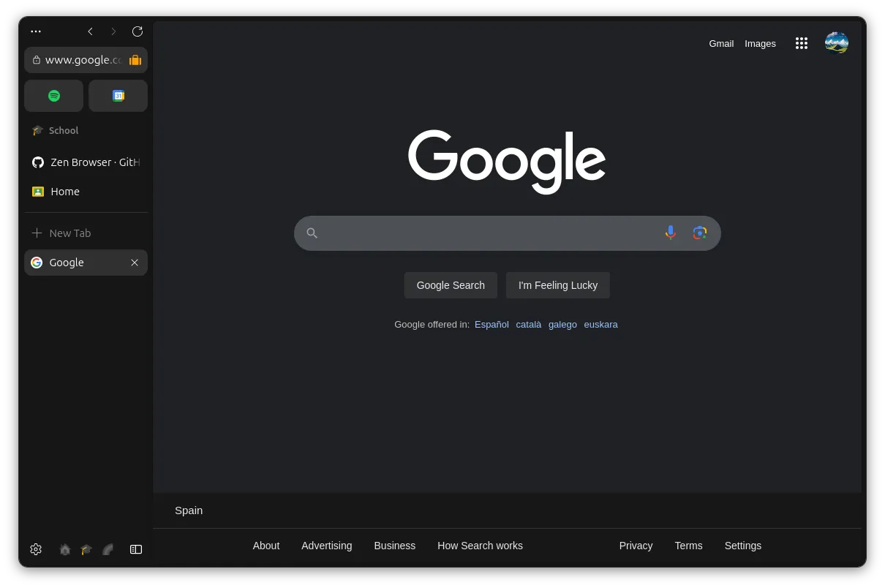
Task: Click the I'm Feeling Lucky button
Action: 558,285
